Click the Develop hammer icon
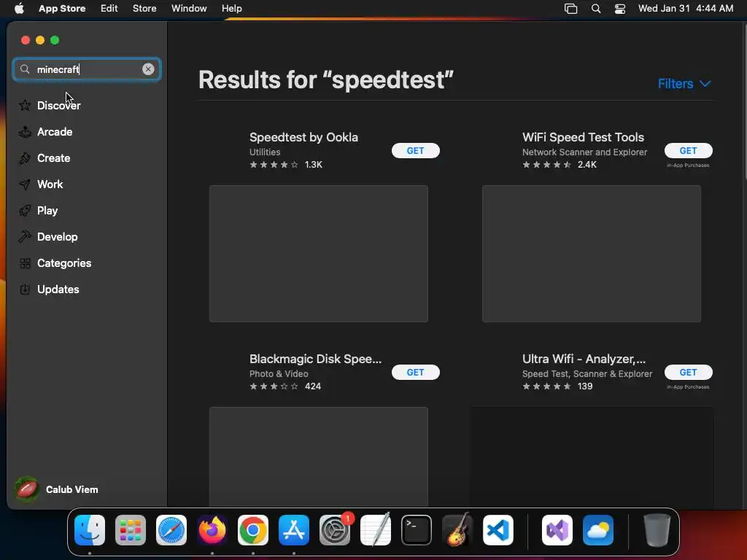747x560 pixels. click(x=25, y=237)
